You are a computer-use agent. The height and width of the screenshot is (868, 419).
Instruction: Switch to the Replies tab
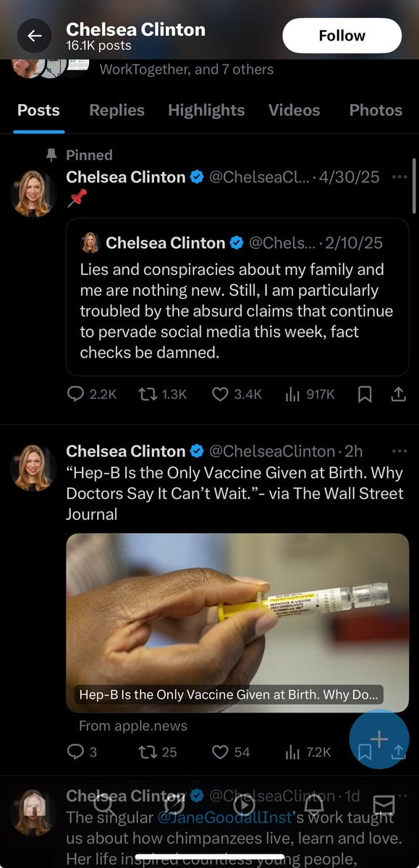pos(117,110)
